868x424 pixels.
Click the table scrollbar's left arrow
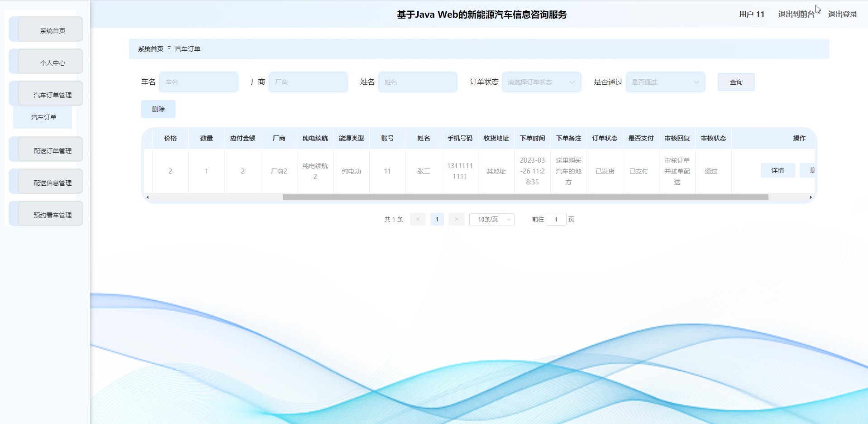(x=148, y=197)
